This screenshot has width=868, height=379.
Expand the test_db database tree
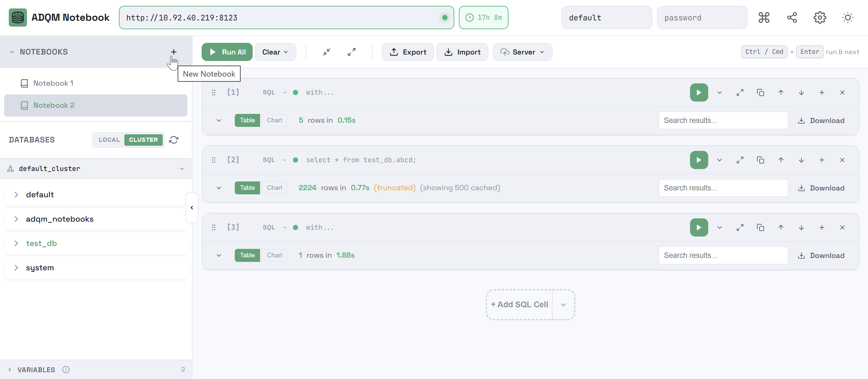pyautogui.click(x=16, y=243)
